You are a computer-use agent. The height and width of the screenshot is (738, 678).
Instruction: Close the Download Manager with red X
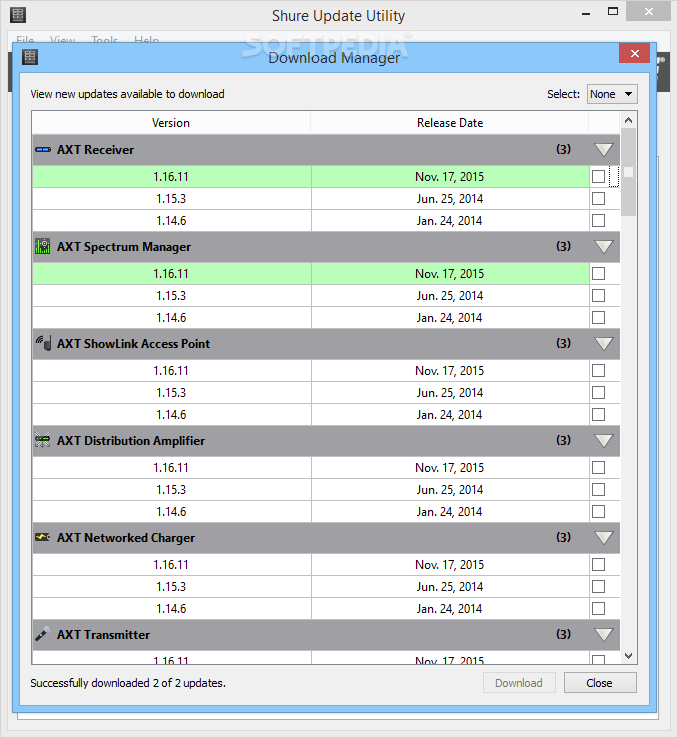point(634,53)
